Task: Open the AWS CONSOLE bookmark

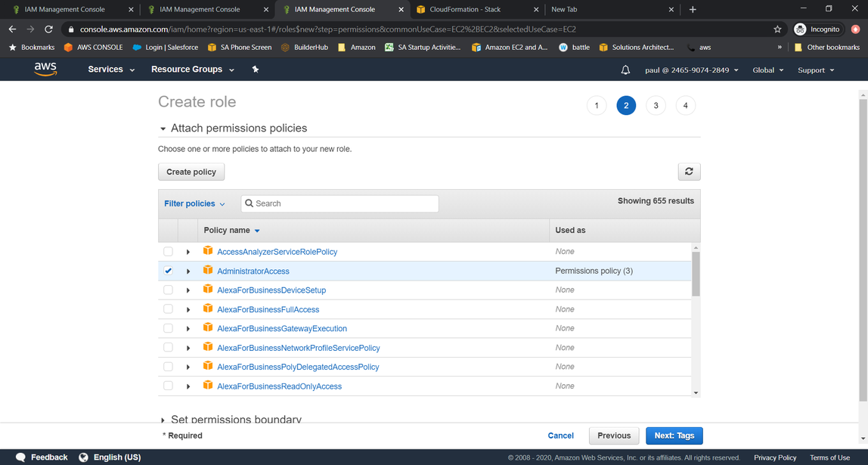Action: point(93,47)
